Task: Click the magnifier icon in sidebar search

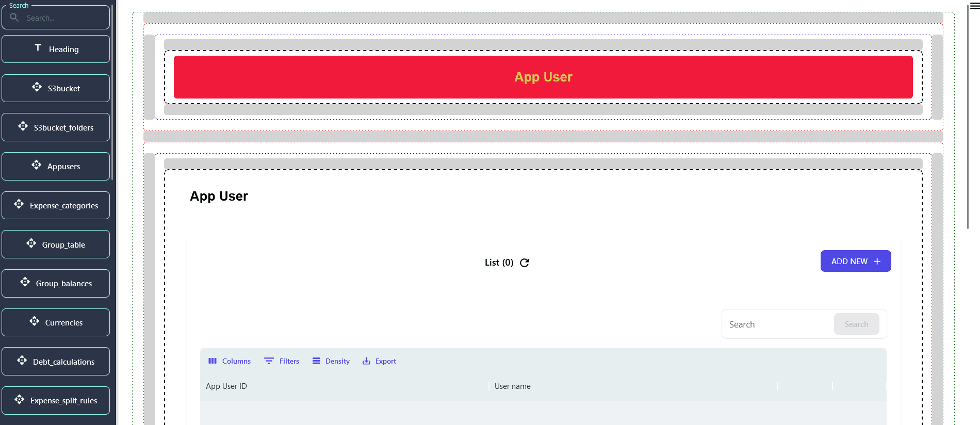Action: tap(14, 18)
